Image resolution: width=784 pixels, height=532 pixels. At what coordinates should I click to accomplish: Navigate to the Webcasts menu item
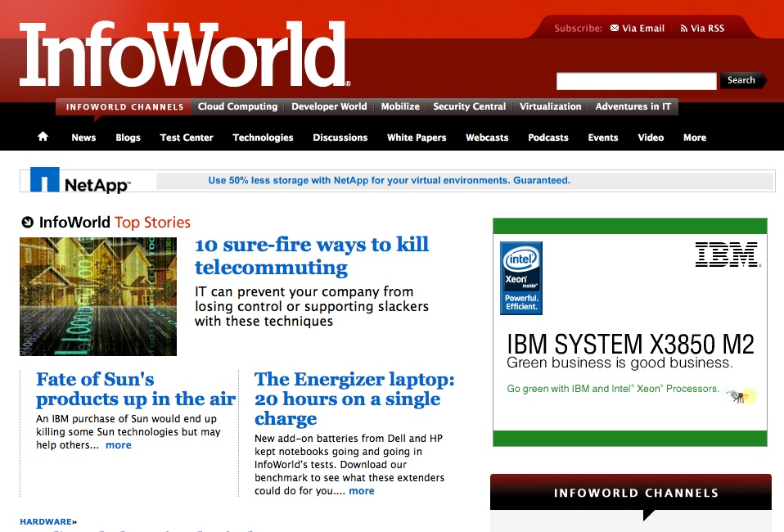click(x=487, y=138)
